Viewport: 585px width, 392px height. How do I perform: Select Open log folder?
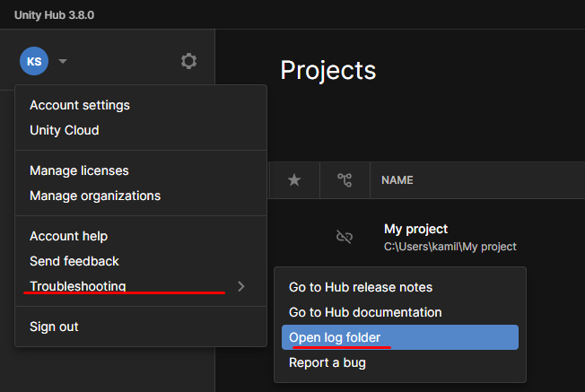point(335,337)
